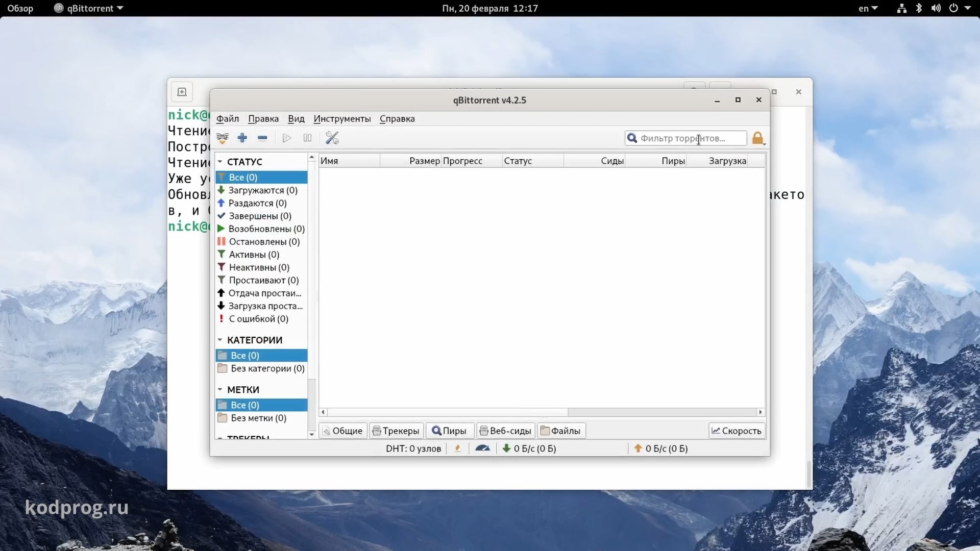Click sidebar scrollbar down arrow
Viewport: 980px width, 551px height.
[x=312, y=434]
